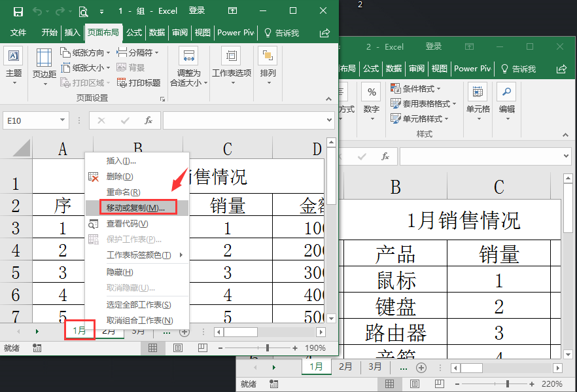Open 单元格样式 dropdown in window 2
The image size is (577, 392).
tap(419, 119)
